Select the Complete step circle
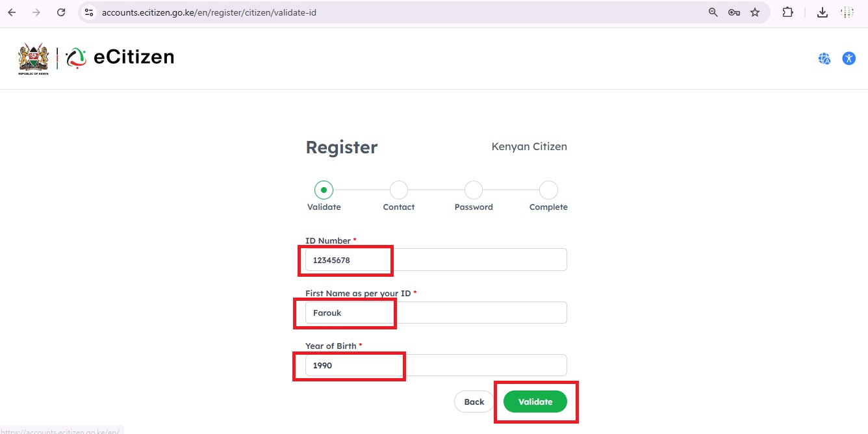This screenshot has height=434, width=868. coord(548,190)
